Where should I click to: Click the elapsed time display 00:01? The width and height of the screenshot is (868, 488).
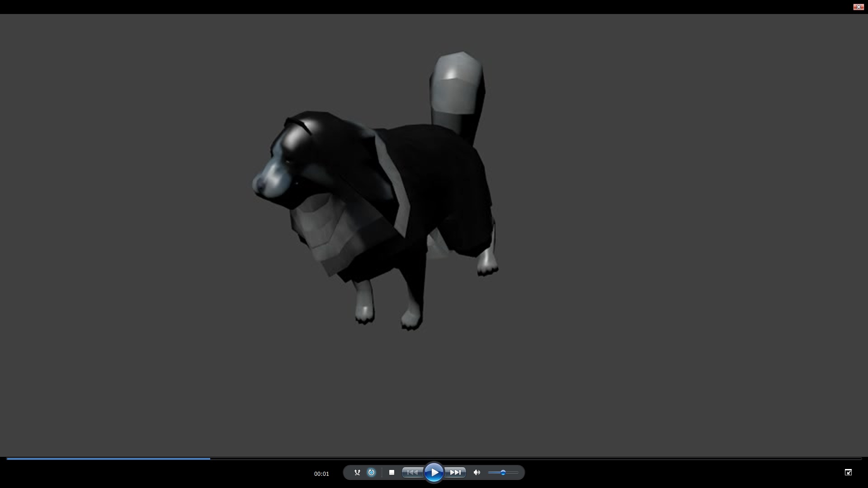point(321,474)
